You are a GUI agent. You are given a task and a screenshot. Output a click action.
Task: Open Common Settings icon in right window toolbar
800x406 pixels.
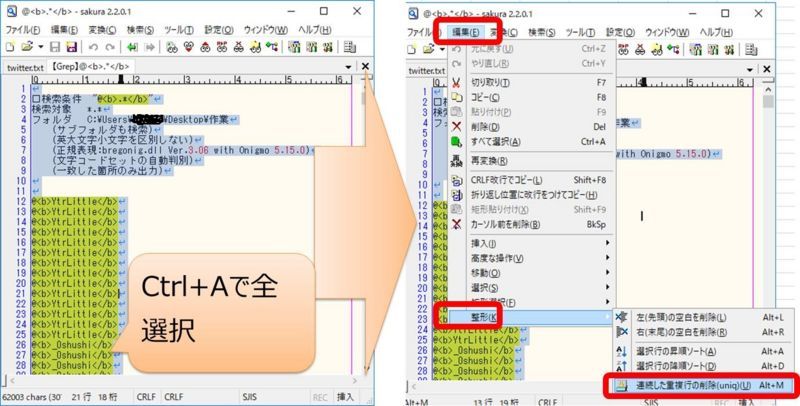coord(729,49)
